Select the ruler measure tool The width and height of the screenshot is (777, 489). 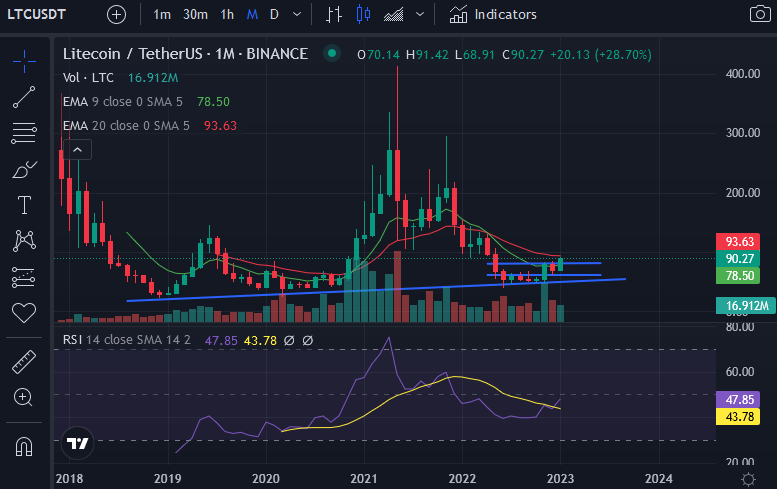coord(24,362)
